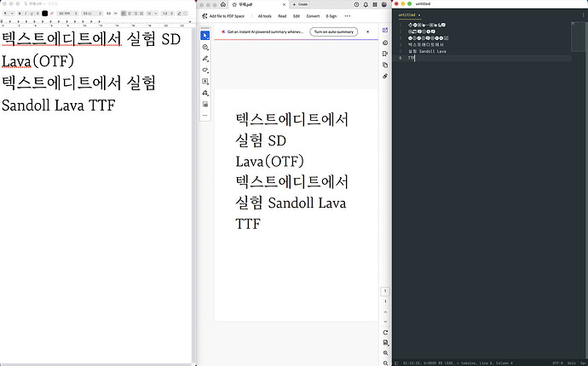The image size is (588, 366).
Task: Toggle Sublime Text side bar icon in status bar
Action: click(x=396, y=363)
